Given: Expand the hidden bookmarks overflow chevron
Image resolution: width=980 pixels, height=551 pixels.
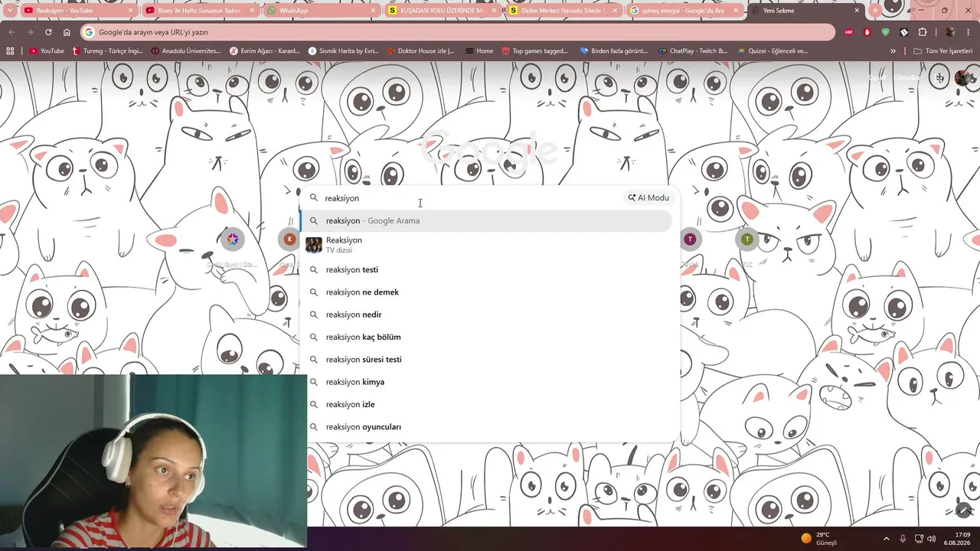Looking at the screenshot, I should tap(893, 51).
